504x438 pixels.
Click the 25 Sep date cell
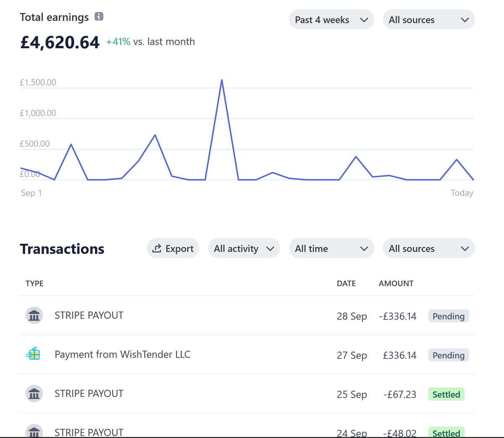[352, 394]
